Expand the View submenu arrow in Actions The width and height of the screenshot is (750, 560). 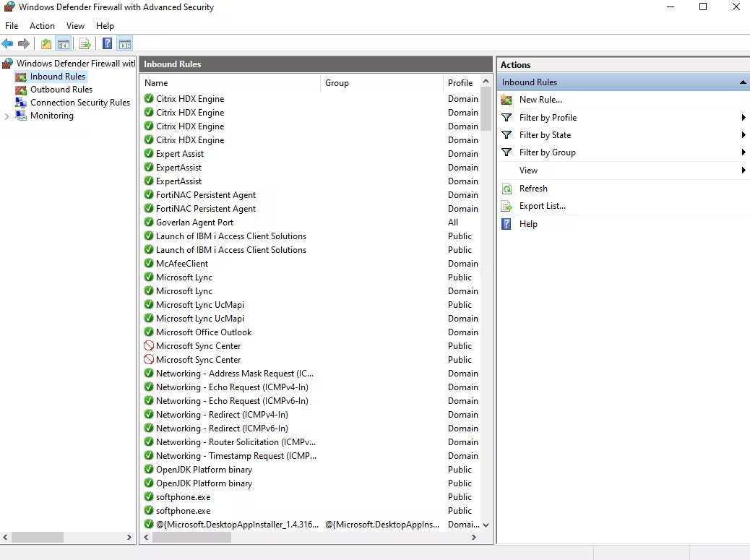[x=743, y=171]
